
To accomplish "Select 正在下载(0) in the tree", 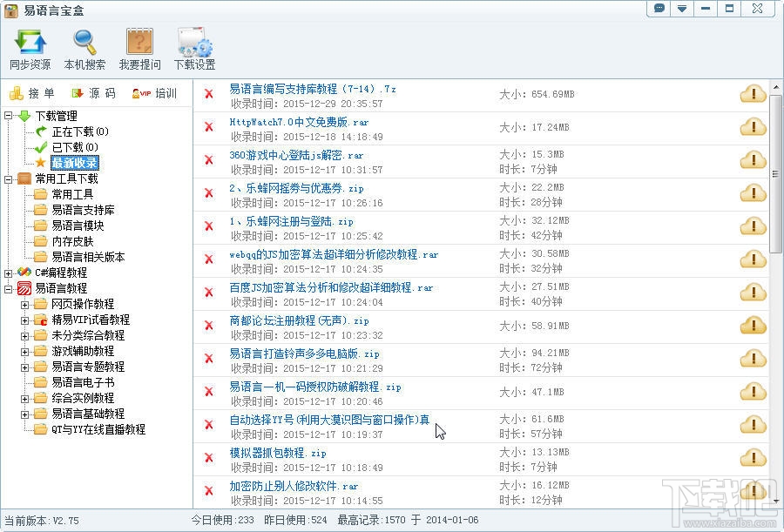I will coord(80,131).
